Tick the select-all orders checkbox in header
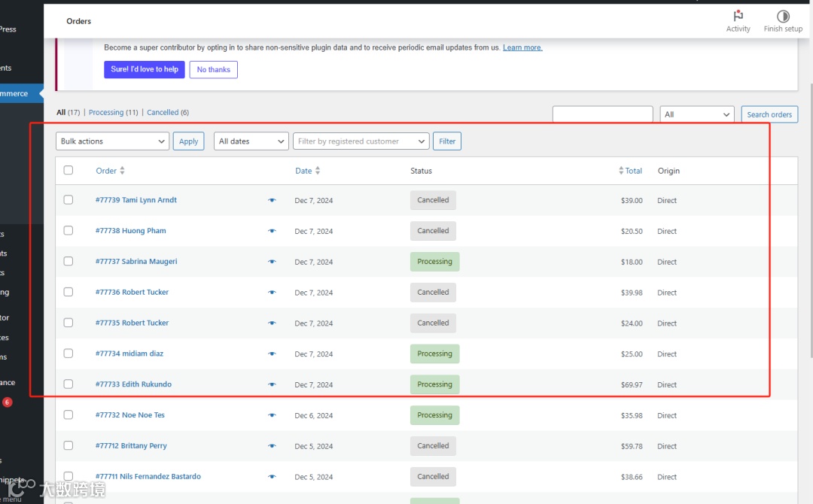 [x=69, y=170]
